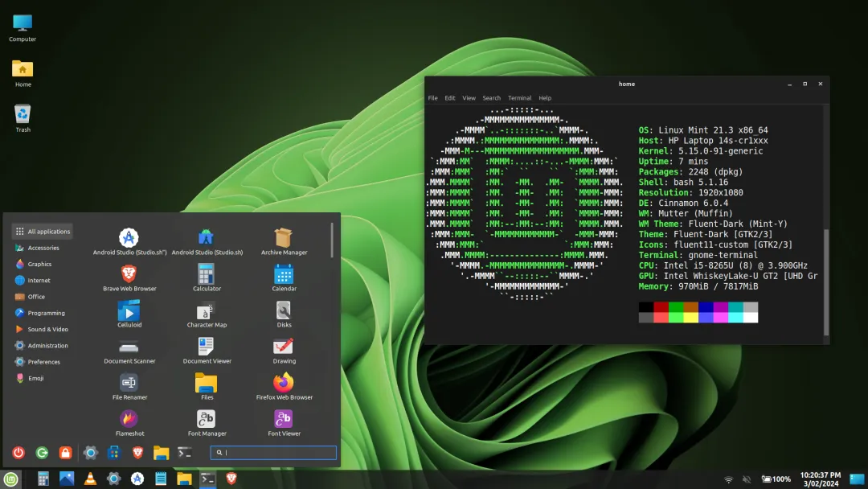
Task: Click the application list scrollbar
Action: click(x=332, y=240)
